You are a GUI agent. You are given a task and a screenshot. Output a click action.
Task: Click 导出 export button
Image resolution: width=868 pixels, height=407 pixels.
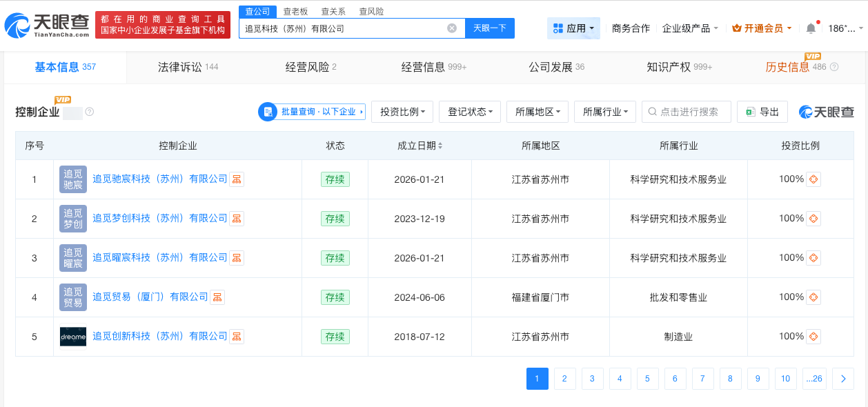(x=762, y=112)
